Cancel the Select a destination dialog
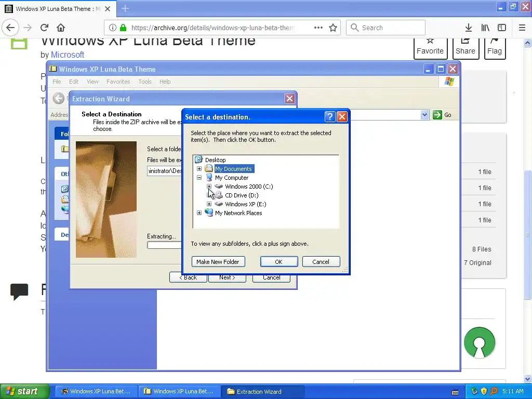Image resolution: width=532 pixels, height=399 pixels. click(321, 262)
